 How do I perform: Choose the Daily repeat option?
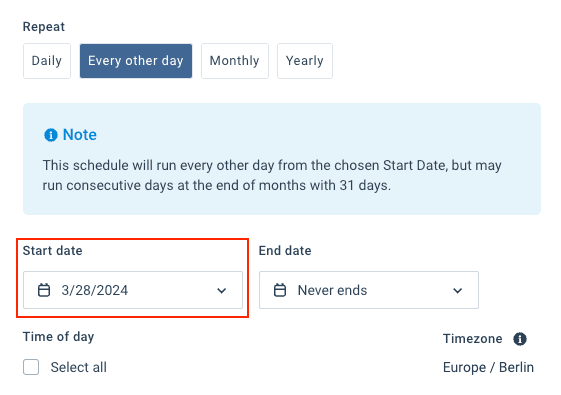point(47,61)
